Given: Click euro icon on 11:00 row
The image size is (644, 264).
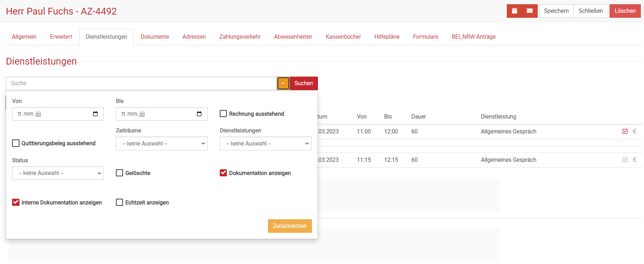Looking at the screenshot, I should [x=635, y=131].
